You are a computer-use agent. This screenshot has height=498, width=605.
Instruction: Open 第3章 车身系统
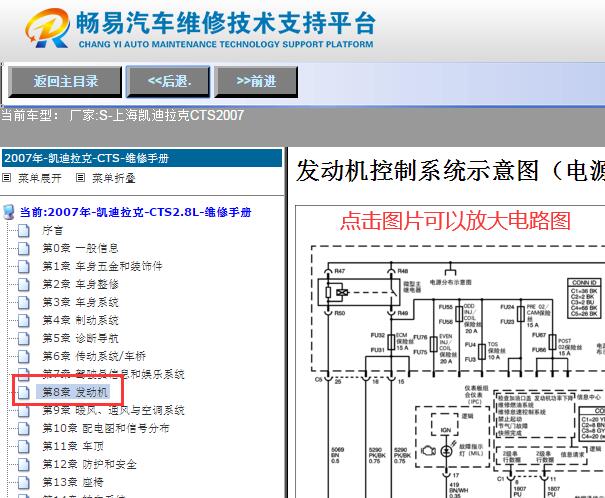click(80, 302)
